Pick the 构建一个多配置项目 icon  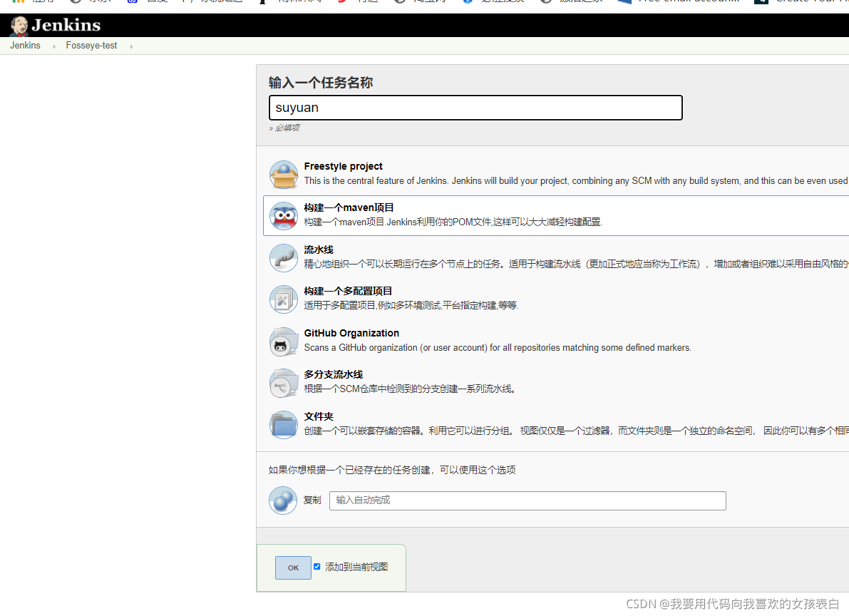pos(284,299)
